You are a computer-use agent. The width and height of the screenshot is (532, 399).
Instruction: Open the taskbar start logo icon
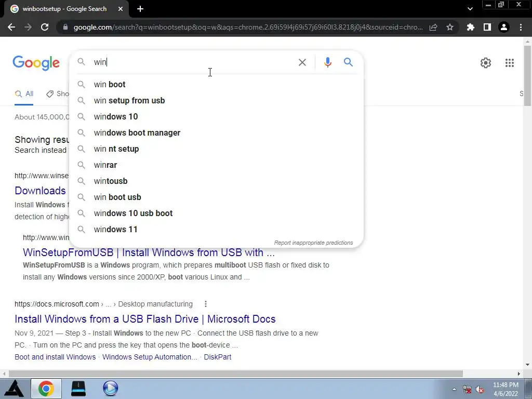(x=14, y=389)
